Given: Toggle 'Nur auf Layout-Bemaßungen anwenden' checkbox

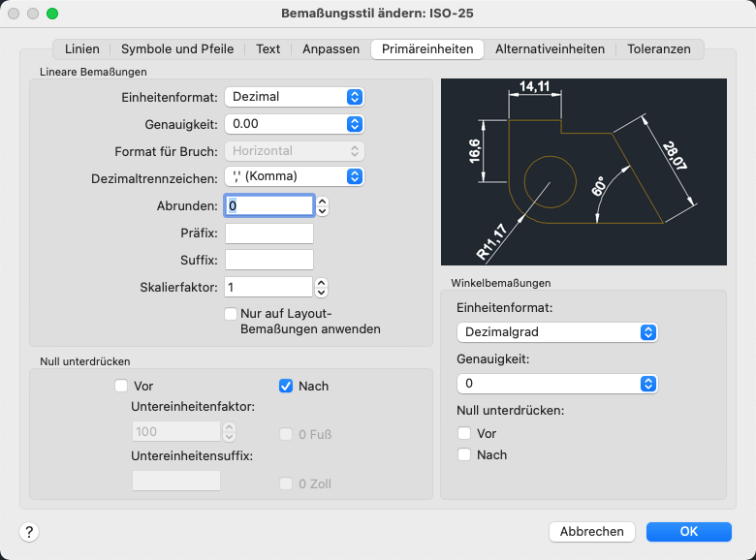Looking at the screenshot, I should [231, 313].
